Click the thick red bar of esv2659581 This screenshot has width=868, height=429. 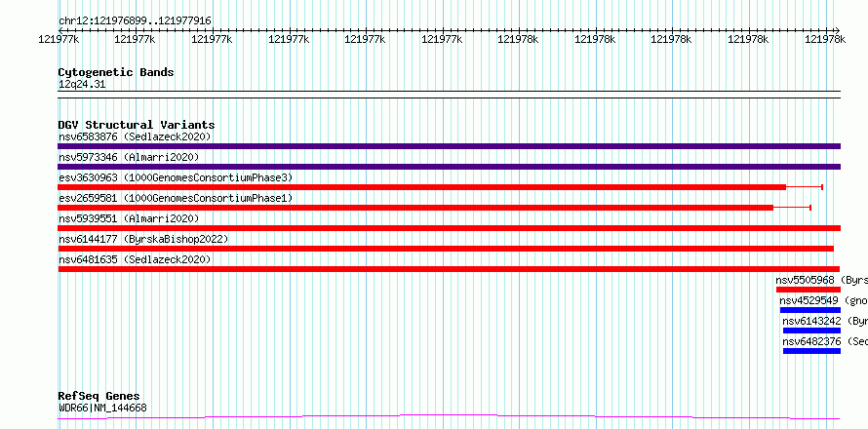tap(415, 208)
